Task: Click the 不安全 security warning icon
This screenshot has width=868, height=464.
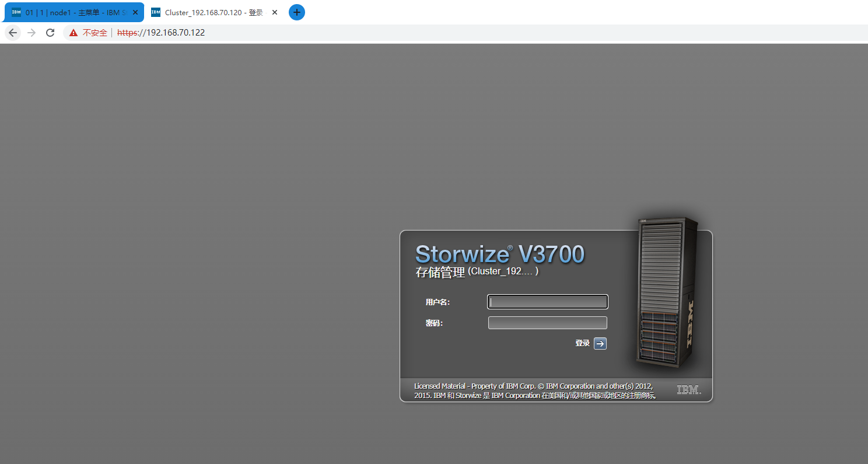Action: tap(73, 33)
